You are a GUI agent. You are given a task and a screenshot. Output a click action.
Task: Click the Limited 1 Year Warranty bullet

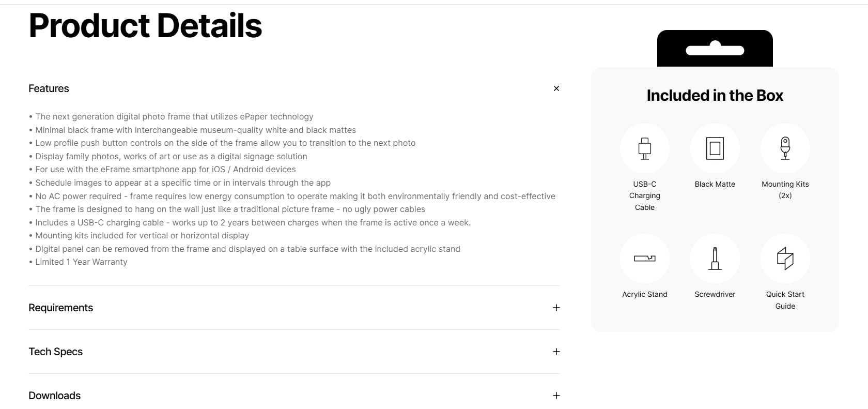tap(81, 262)
